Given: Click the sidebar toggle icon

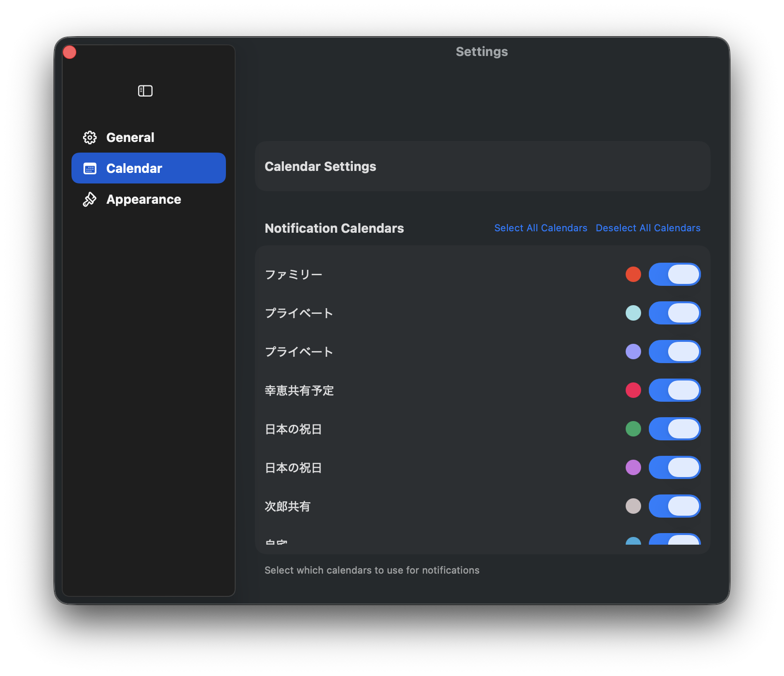Looking at the screenshot, I should coord(144,91).
